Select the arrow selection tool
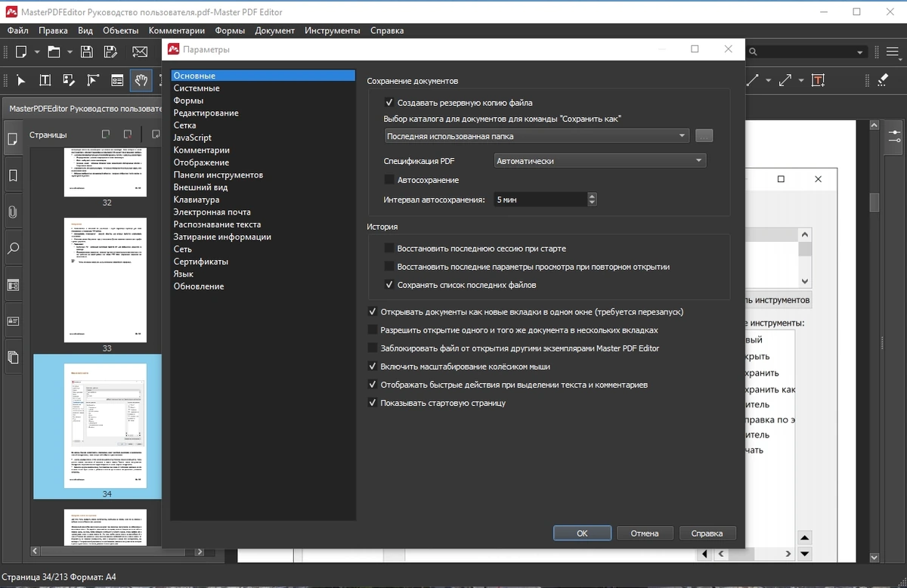Screen dimensions: 907x588 click(x=21, y=79)
